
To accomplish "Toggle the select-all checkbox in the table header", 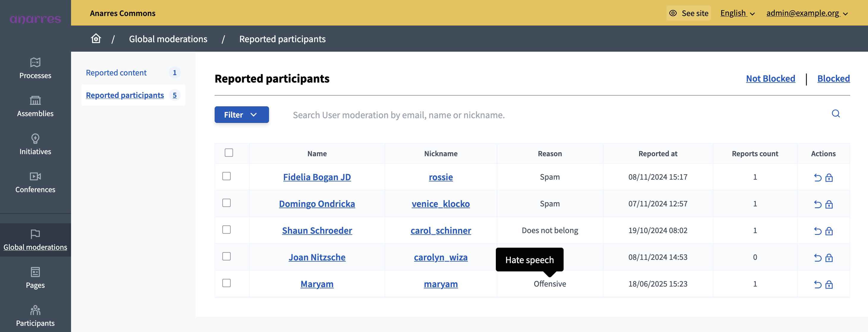I will pos(229,153).
